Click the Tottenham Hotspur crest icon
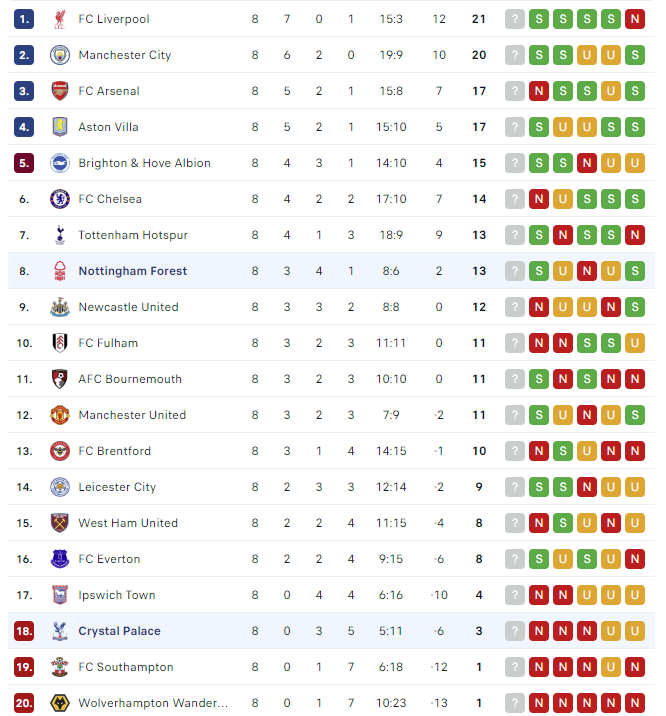Image resolution: width=666 pixels, height=716 pixels. click(59, 235)
